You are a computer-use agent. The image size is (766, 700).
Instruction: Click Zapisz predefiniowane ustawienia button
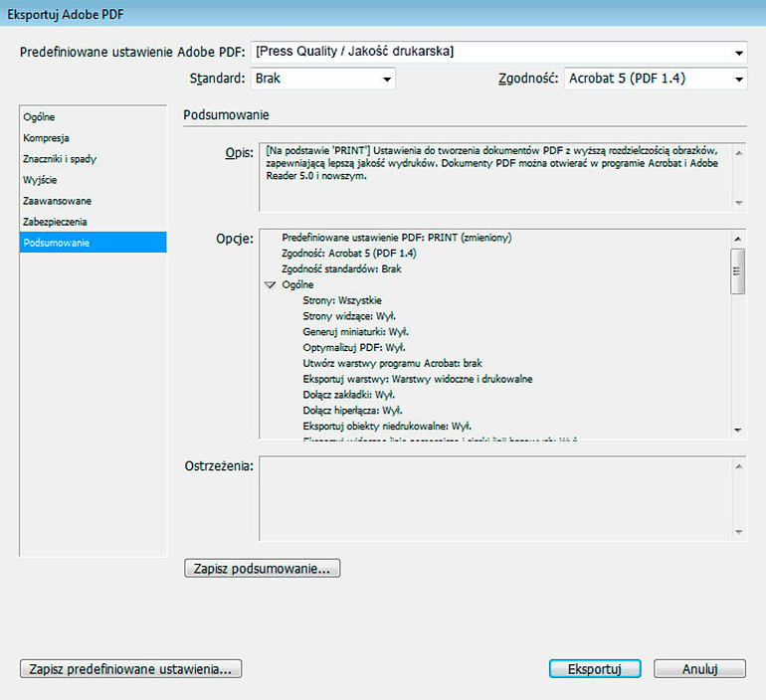coord(131,669)
